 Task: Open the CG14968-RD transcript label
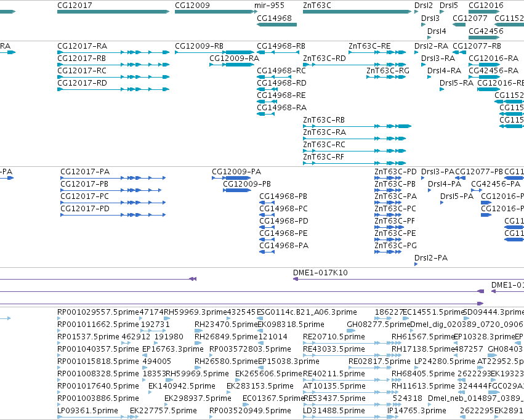tap(282, 83)
